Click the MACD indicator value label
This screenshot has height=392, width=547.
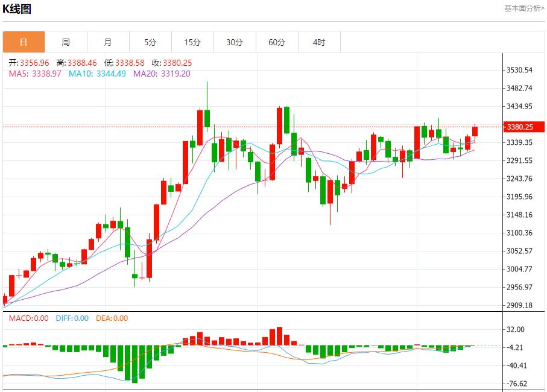[28, 318]
